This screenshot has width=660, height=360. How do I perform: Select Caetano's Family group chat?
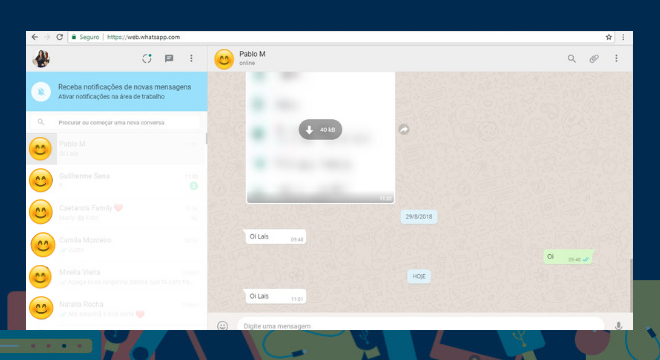116,213
